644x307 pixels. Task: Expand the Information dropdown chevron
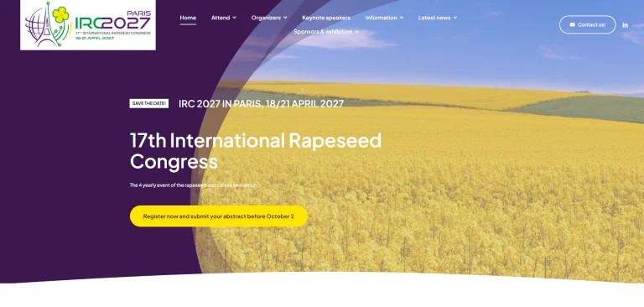(402, 18)
